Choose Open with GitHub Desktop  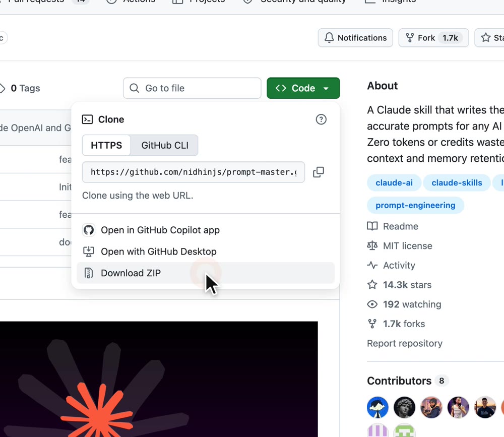206,252
